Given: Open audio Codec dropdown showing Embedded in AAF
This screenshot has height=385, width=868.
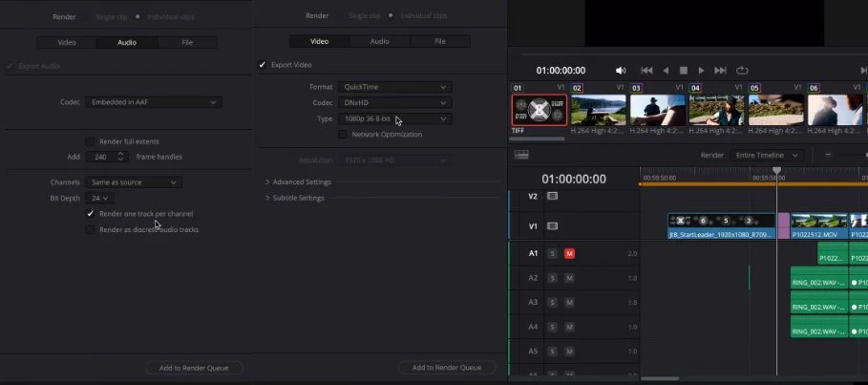Looking at the screenshot, I should [154, 102].
